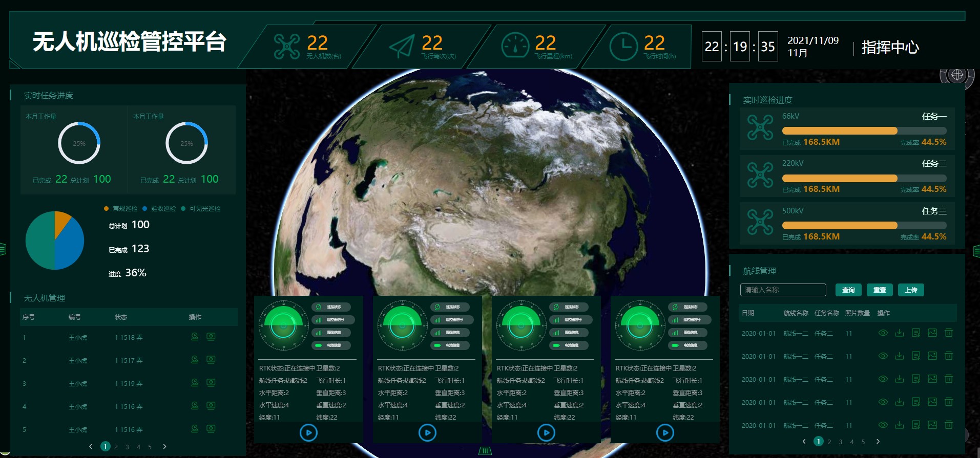Screen dimensions: 980x458
Task: Open report document icon in first route row
Action: pyautogui.click(x=916, y=333)
